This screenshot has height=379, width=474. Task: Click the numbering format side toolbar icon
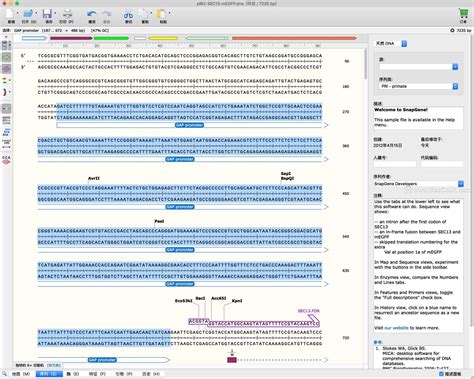point(6,144)
